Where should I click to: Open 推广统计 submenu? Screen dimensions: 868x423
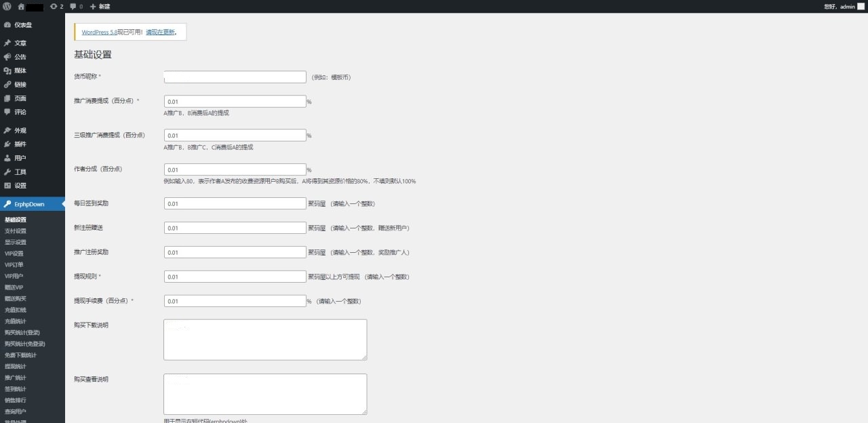(x=16, y=378)
